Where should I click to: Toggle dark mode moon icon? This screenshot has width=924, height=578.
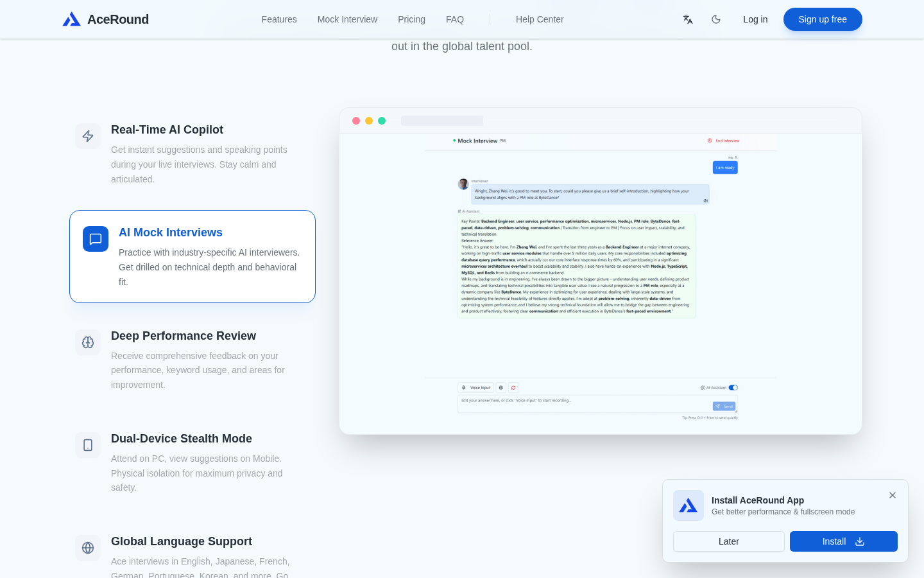coord(716,19)
